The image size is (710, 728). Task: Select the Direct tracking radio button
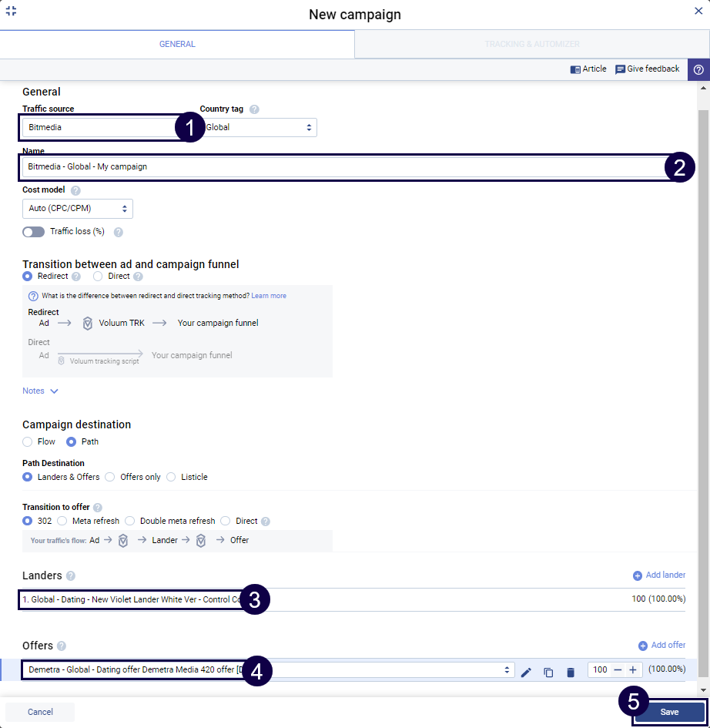pyautogui.click(x=98, y=276)
